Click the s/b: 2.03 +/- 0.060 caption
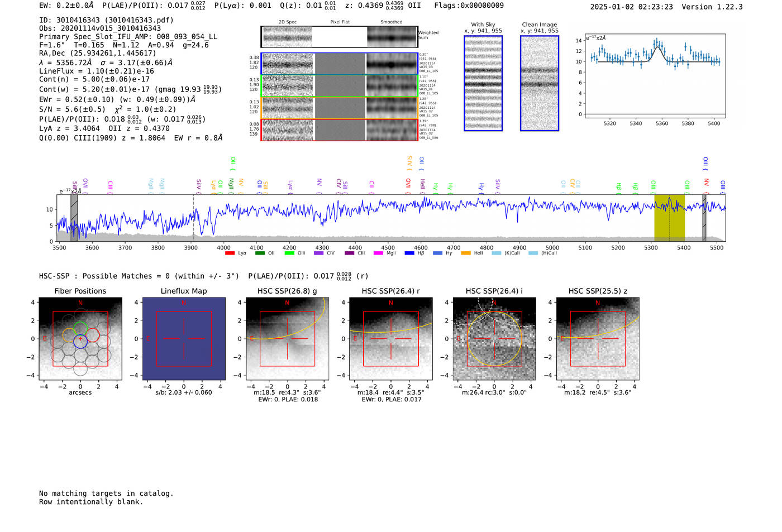The width and height of the screenshot is (782, 532). pyautogui.click(x=184, y=392)
